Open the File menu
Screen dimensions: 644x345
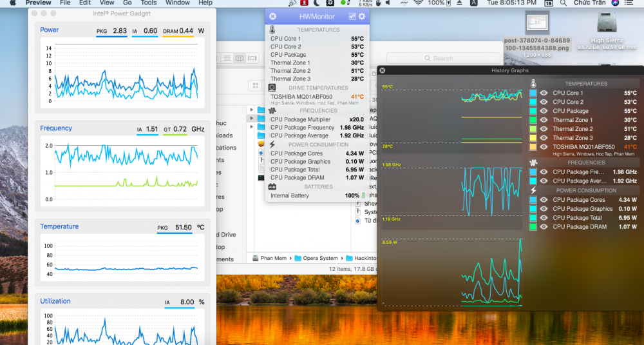coord(65,3)
